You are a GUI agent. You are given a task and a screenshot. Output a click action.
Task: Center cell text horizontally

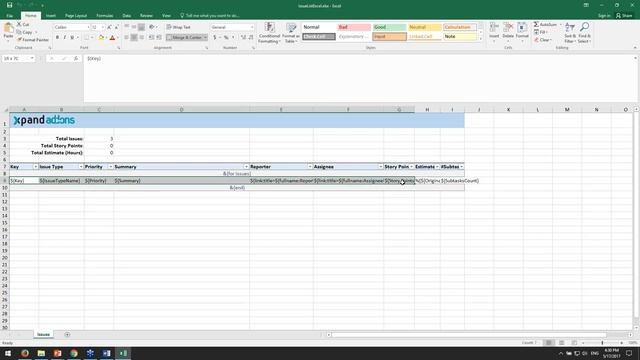click(x=134, y=38)
